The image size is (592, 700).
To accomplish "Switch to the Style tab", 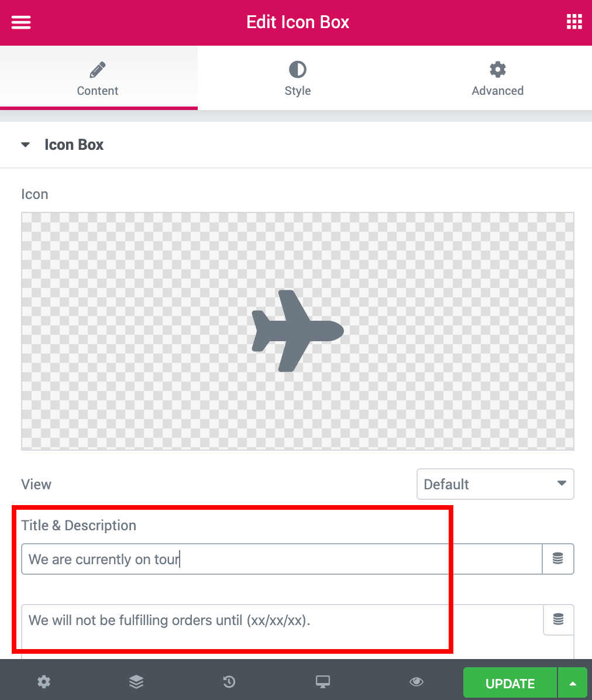I will (x=298, y=78).
